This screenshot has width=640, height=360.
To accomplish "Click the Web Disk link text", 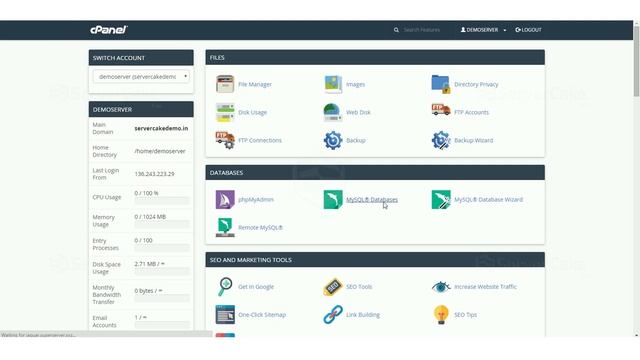I will point(358,112).
